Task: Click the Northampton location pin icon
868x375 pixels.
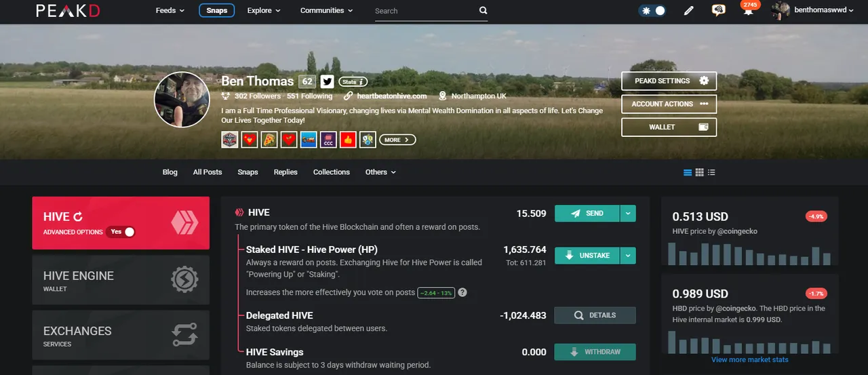Action: pos(443,96)
